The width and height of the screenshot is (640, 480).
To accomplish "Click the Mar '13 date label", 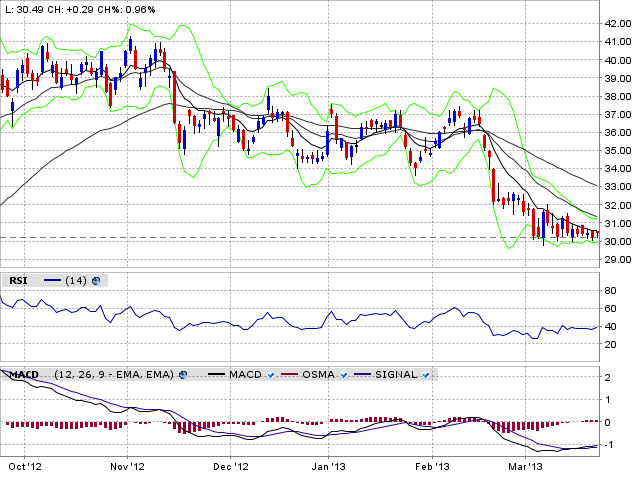I will coord(526,466).
